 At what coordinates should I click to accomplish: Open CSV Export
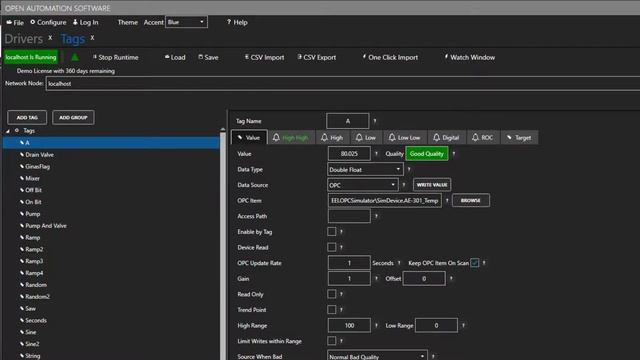pos(317,58)
